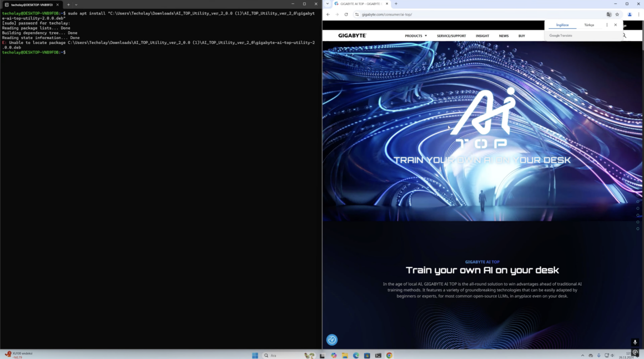Switch to Terminal via taskbar icon

[378, 355]
